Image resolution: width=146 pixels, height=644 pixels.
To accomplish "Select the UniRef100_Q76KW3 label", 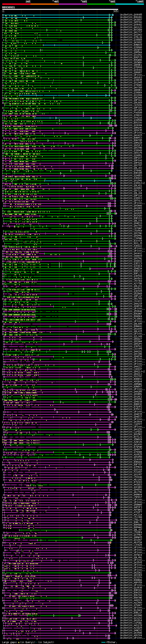I will click(x=131, y=85).
